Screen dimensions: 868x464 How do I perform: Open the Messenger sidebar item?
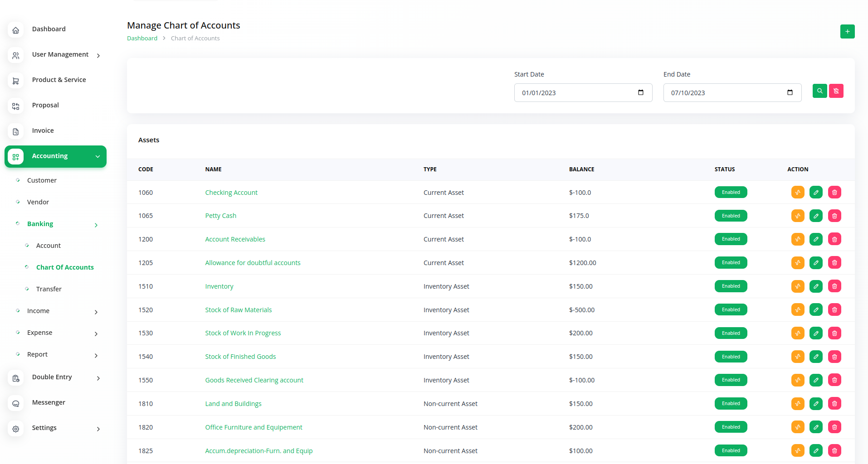point(49,402)
